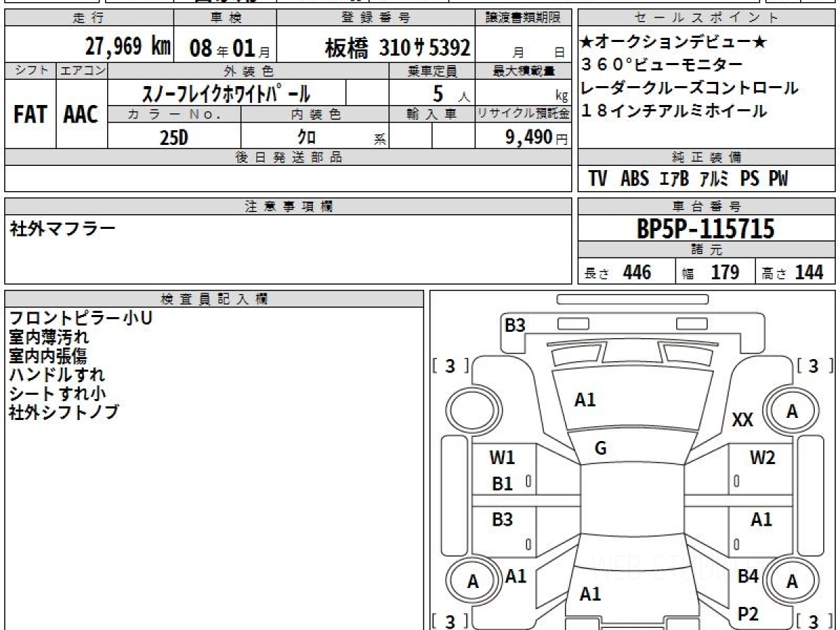Select inspector note 室内内張傷
This screenshot has height=630, width=840.
click(49, 356)
